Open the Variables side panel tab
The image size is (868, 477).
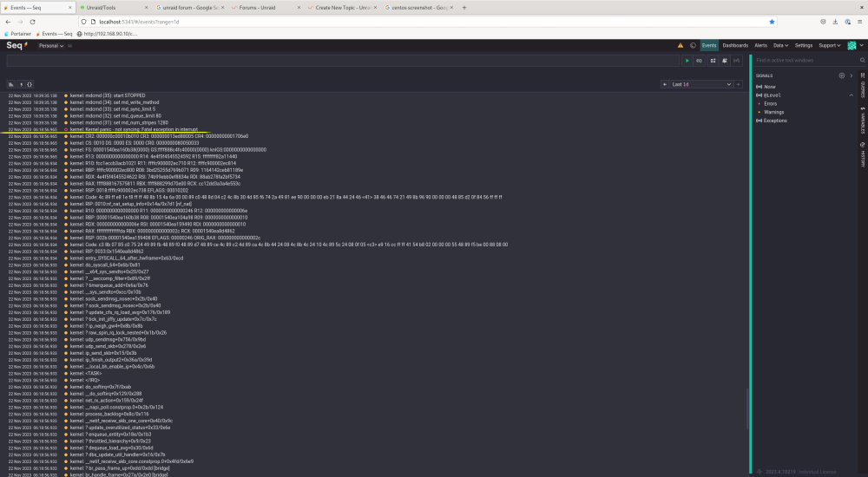(863, 120)
